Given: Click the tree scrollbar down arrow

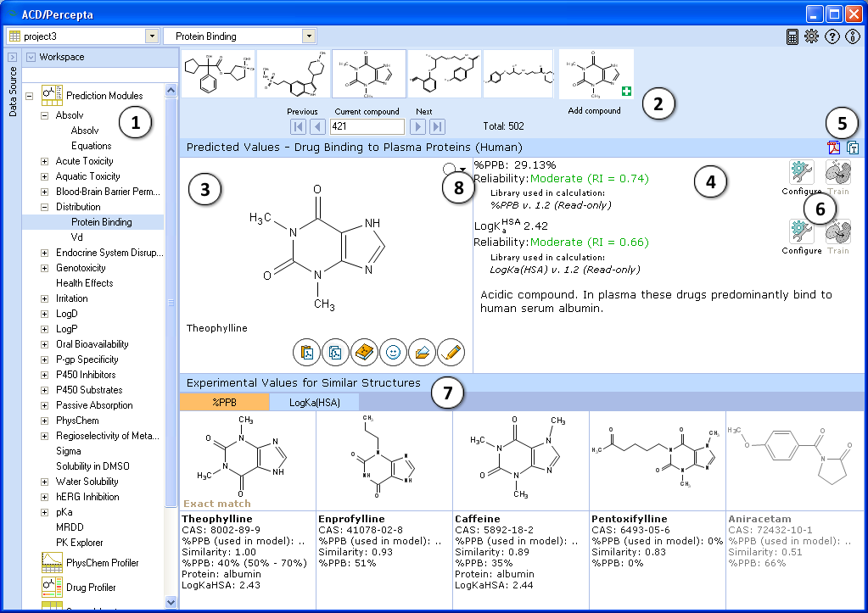Looking at the screenshot, I should (171, 602).
